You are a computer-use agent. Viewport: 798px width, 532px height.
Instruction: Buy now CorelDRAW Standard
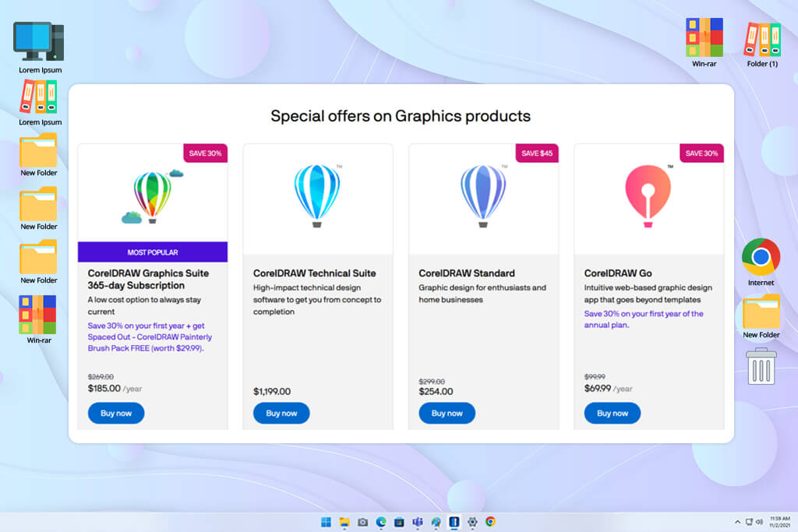(x=447, y=413)
